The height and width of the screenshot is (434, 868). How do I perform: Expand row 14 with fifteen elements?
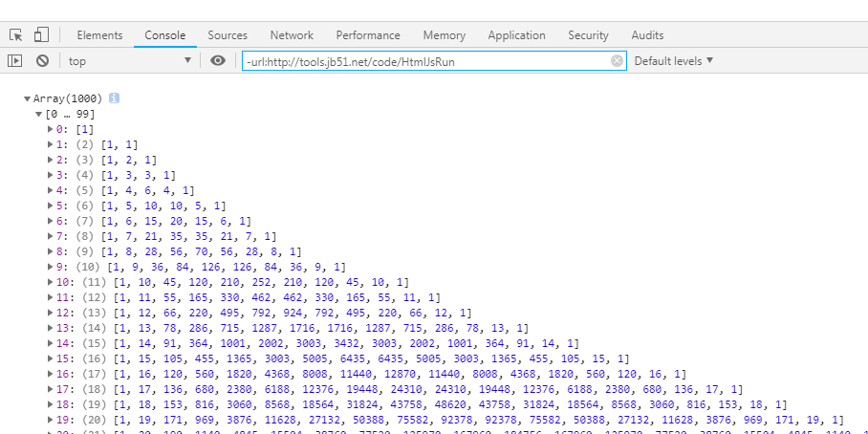pyautogui.click(x=51, y=343)
